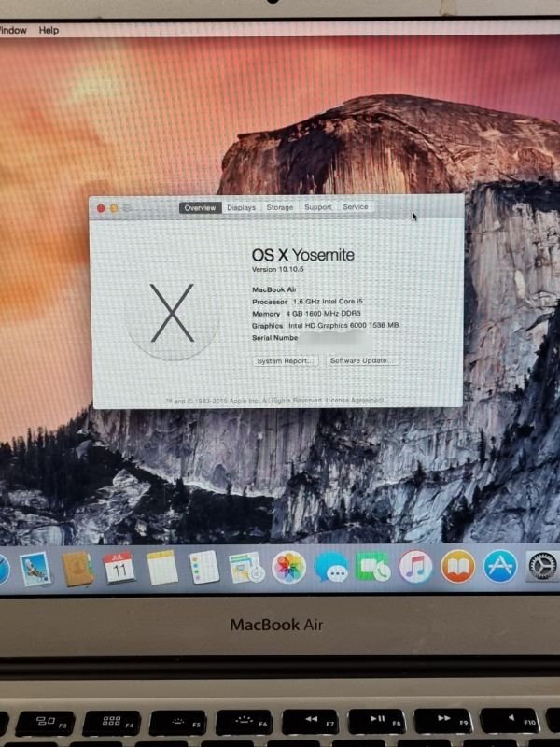Open Messages chat bubbles icon
The width and height of the screenshot is (560, 747).
coord(331,568)
